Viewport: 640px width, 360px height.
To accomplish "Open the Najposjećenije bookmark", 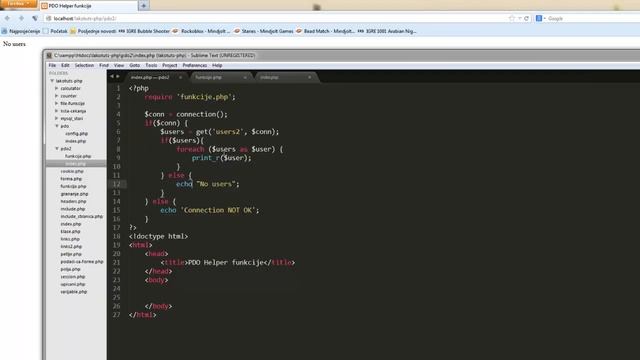I will pos(21,31).
